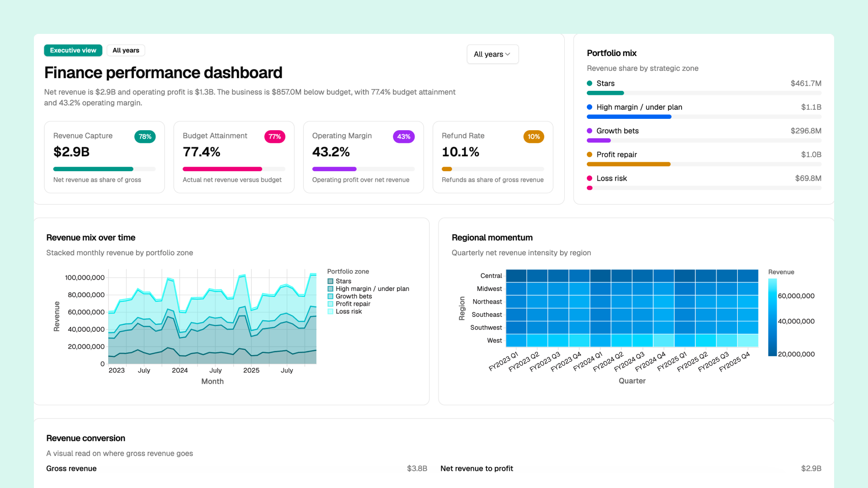Image resolution: width=868 pixels, height=488 pixels.
Task: Click the Finance performance dashboard title
Action: point(163,73)
